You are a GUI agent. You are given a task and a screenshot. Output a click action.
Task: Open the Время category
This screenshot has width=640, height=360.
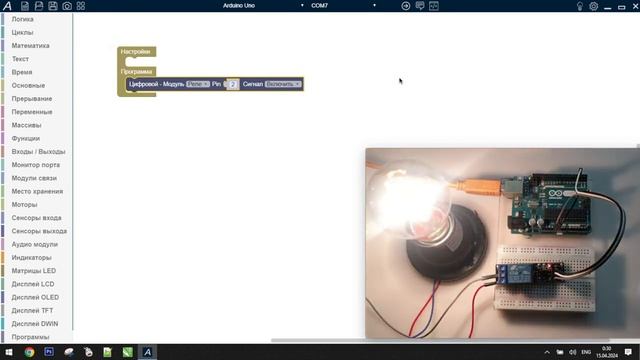(x=22, y=72)
